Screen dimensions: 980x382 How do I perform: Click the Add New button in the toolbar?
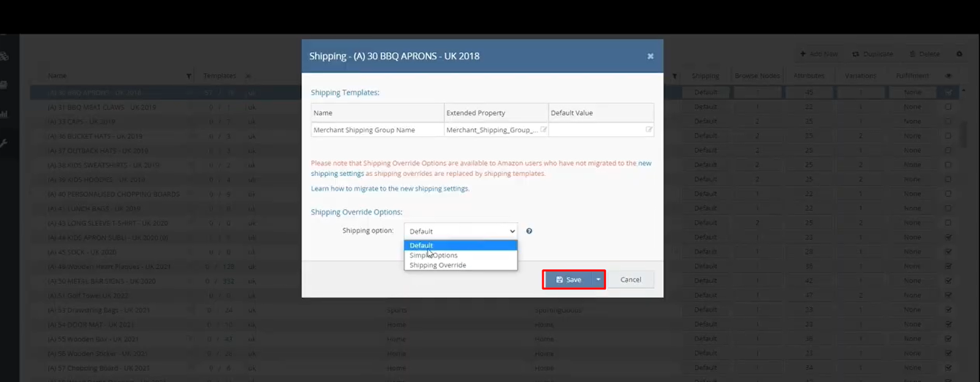point(819,54)
